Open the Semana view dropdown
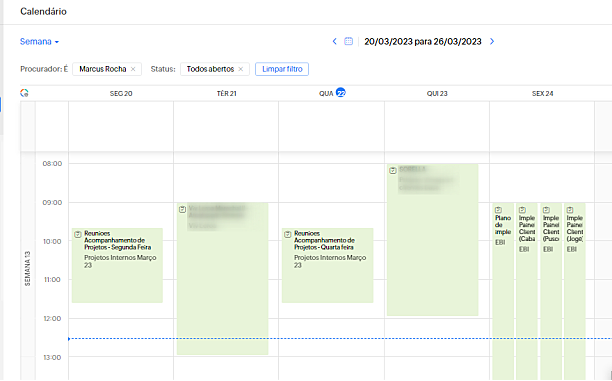 click(39, 41)
